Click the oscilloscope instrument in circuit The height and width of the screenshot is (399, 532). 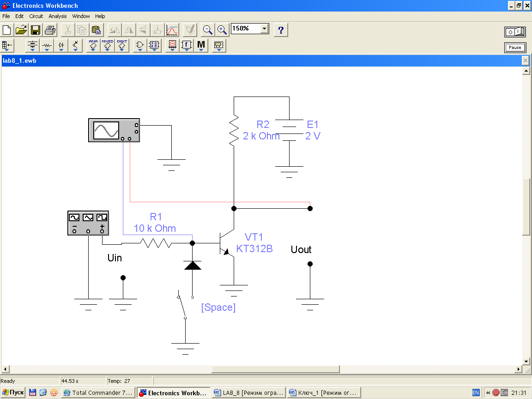[x=114, y=130]
